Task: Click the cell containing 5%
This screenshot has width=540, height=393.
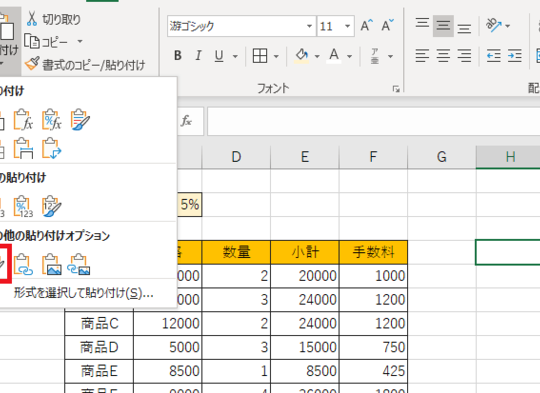Action: (189, 205)
